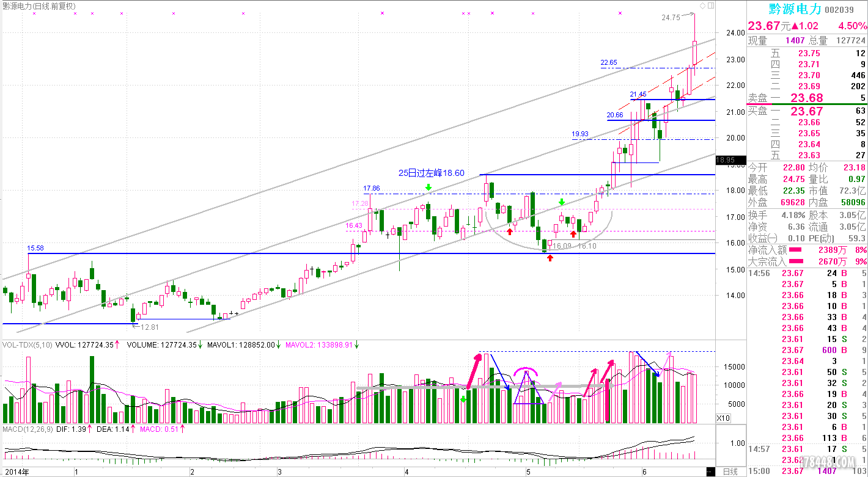Click the X10 volume scale label
Image resolution: width=868 pixels, height=477 pixels.
tap(723, 418)
